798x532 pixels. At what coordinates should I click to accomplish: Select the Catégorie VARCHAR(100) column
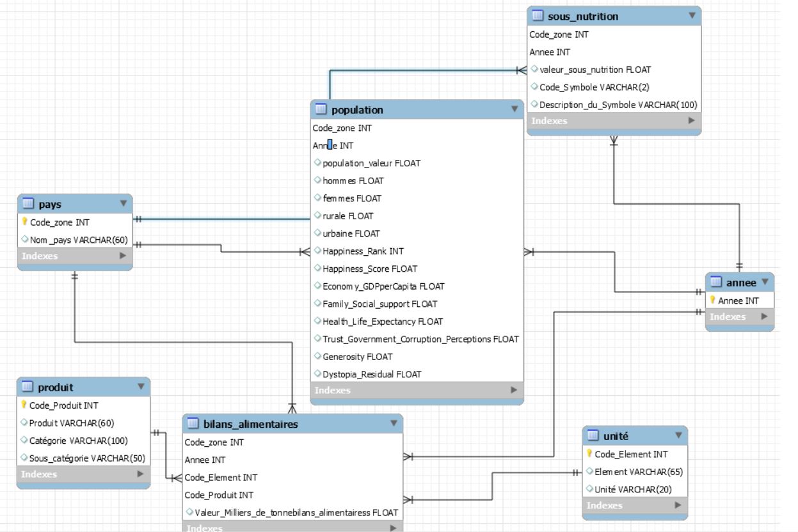click(78, 441)
